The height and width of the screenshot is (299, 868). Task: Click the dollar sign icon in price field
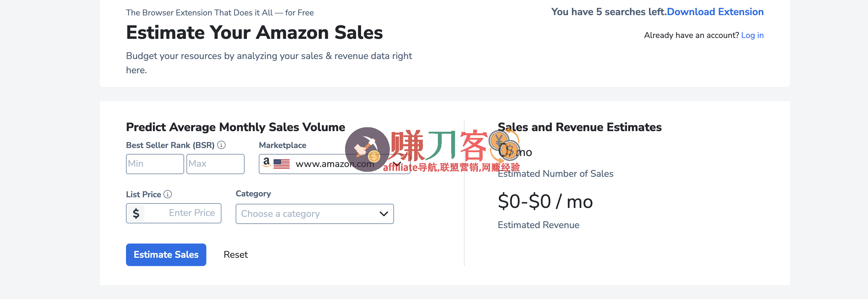pos(136,213)
